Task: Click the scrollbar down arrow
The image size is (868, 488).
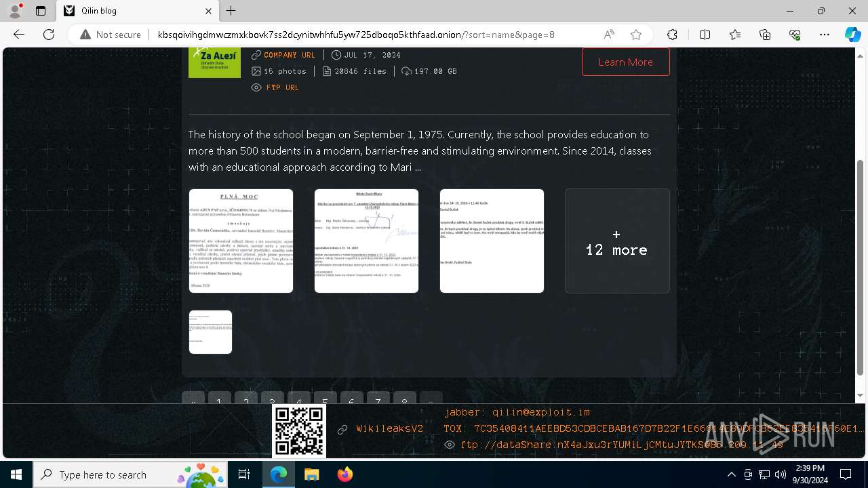Action: click(861, 395)
